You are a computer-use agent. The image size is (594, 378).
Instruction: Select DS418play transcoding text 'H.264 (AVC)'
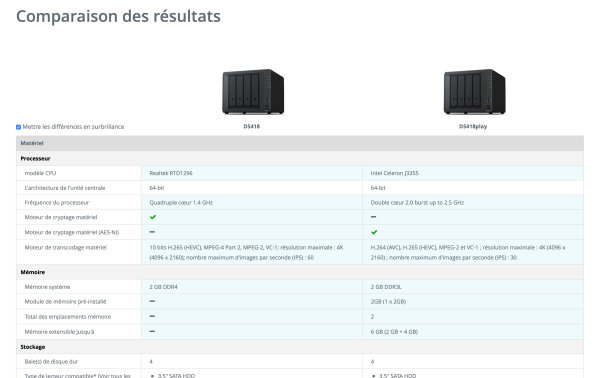384,247
